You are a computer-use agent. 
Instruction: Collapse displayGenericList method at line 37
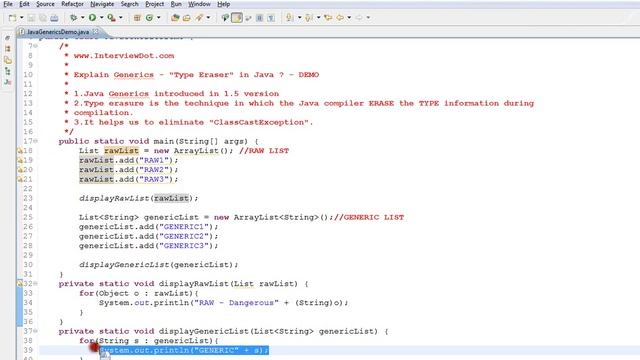coord(36,331)
